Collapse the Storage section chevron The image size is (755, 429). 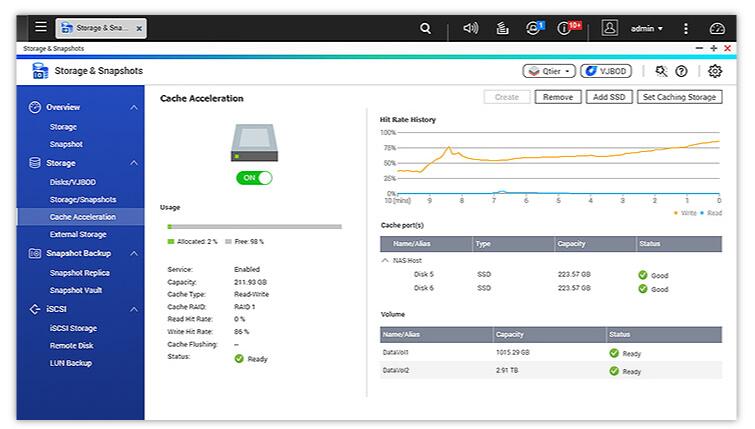[134, 163]
